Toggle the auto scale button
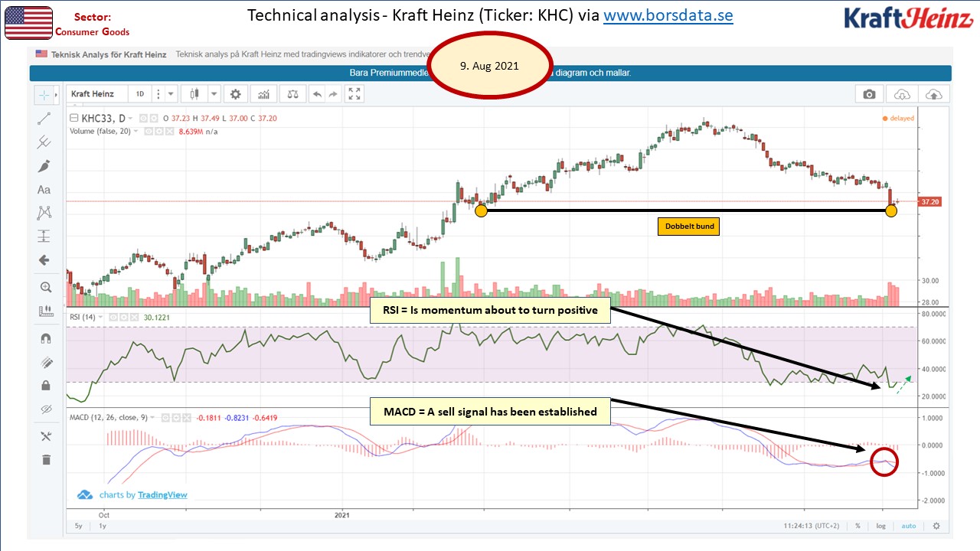This screenshot has width=980, height=551. tap(909, 527)
